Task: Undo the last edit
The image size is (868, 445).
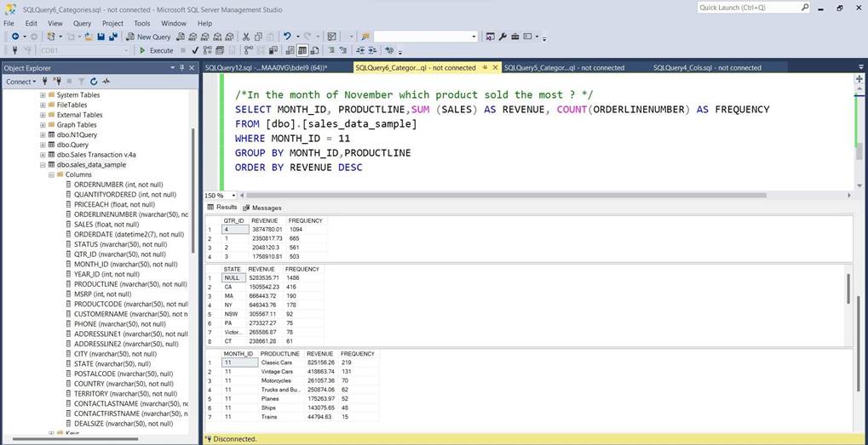Action: point(287,37)
